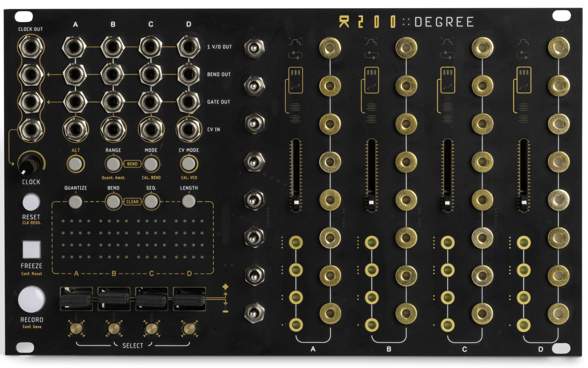Flip the topmost toggle switch
The height and width of the screenshot is (368, 588).
254,48
